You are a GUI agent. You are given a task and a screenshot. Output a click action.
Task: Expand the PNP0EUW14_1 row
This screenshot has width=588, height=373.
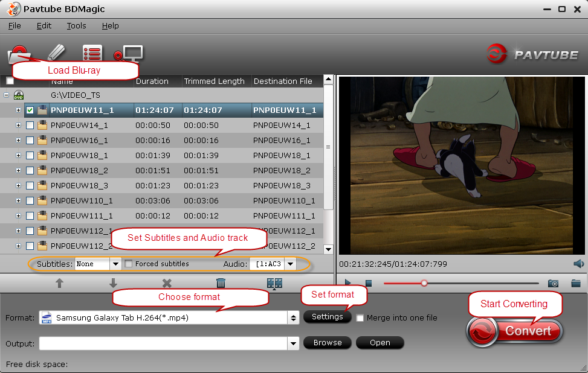point(18,126)
